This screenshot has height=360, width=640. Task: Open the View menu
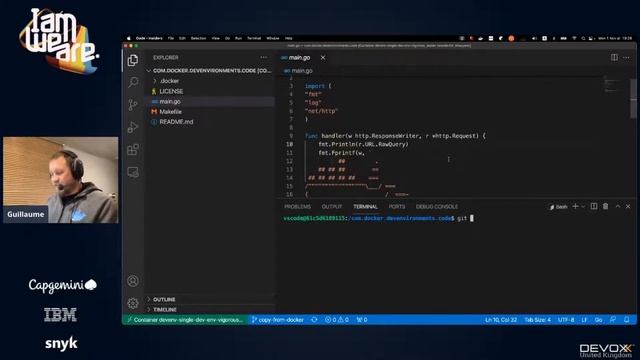(216, 38)
